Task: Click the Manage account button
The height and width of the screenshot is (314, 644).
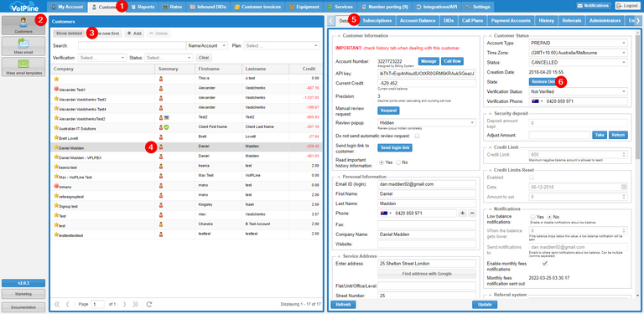Action: (428, 61)
